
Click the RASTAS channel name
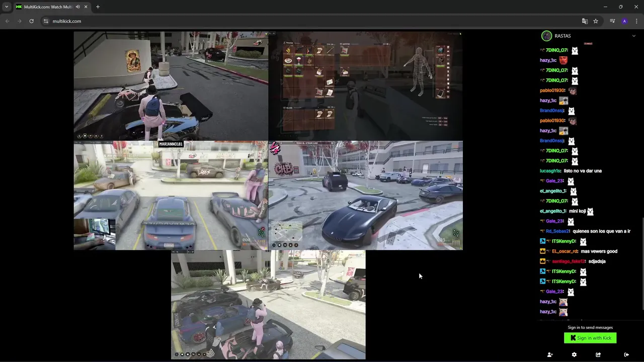click(562, 36)
